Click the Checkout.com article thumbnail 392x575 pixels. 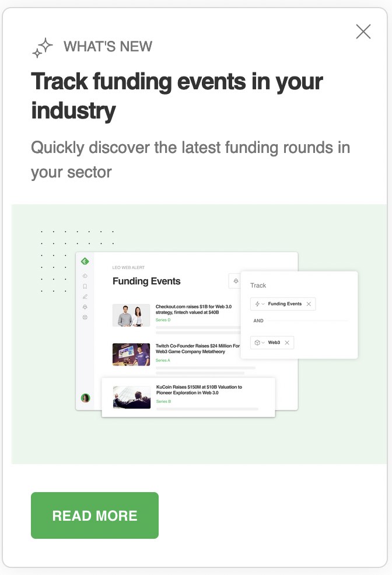pyautogui.click(x=131, y=315)
